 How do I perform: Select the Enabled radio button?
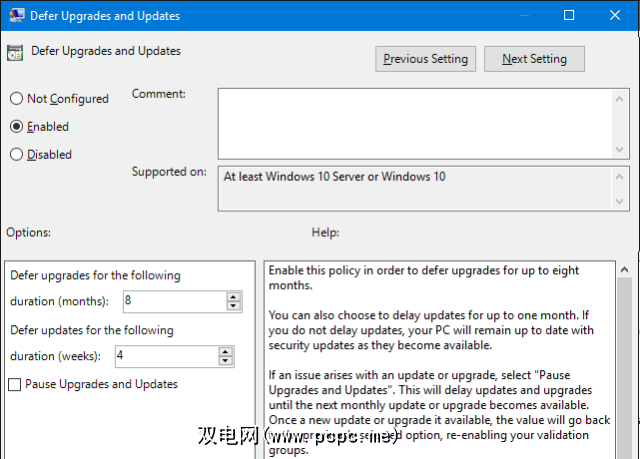[16, 127]
